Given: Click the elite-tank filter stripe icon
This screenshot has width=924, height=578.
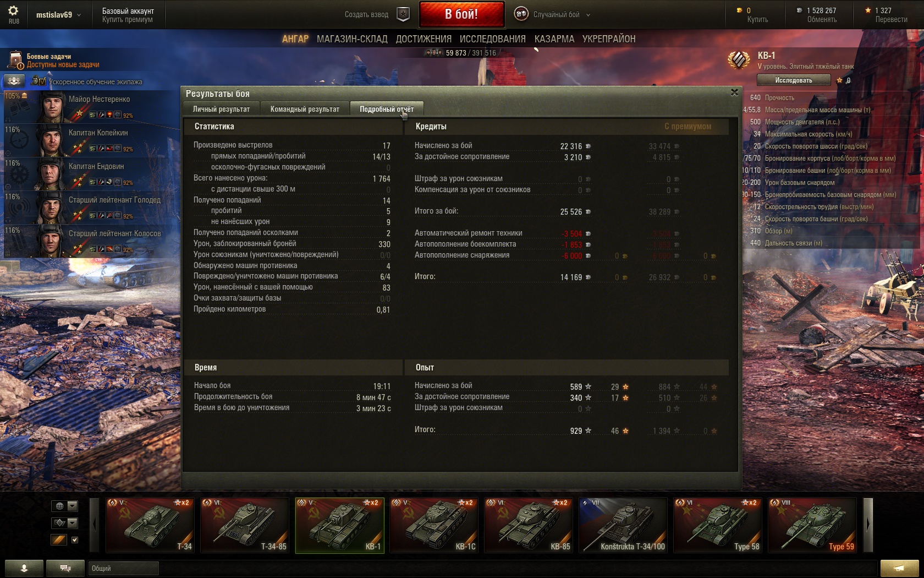Looking at the screenshot, I should click(x=59, y=540).
